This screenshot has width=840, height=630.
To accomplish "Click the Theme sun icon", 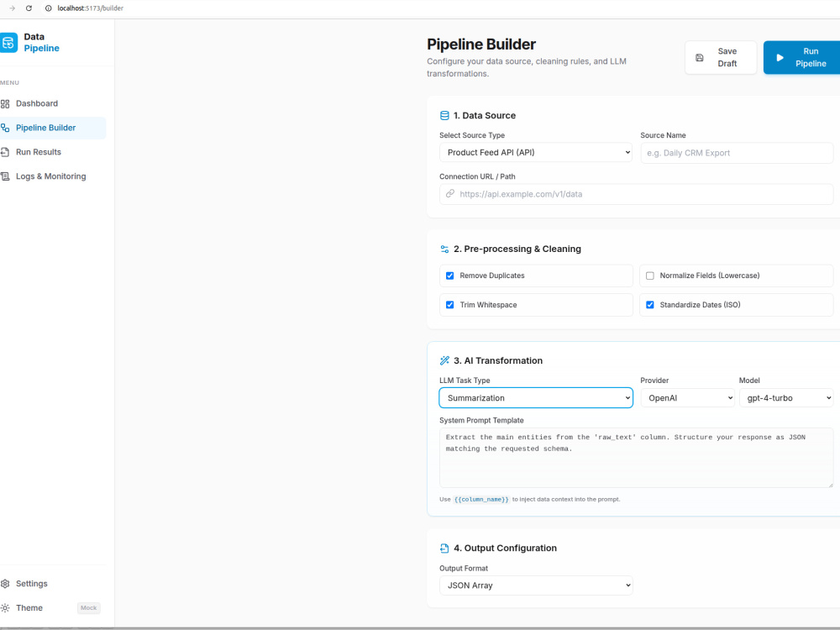I will 5,608.
